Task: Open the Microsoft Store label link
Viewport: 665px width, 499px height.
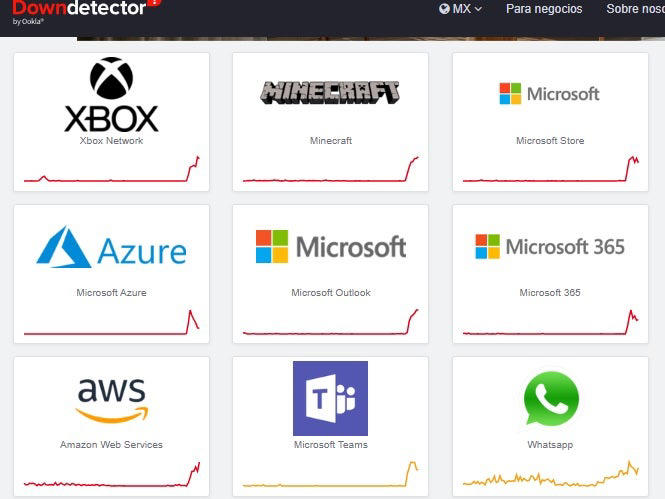Action: [550, 141]
